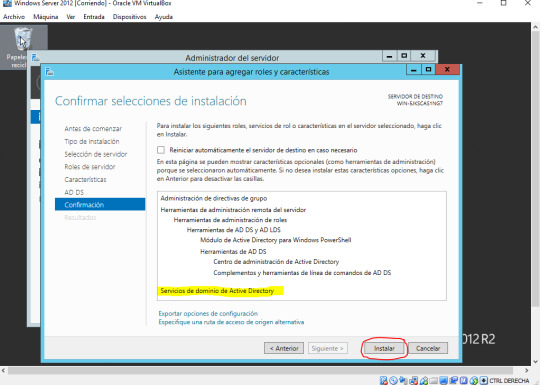Click the VirtualBox recording status icon
Screen dimensions: 540x385
click(x=454, y=380)
